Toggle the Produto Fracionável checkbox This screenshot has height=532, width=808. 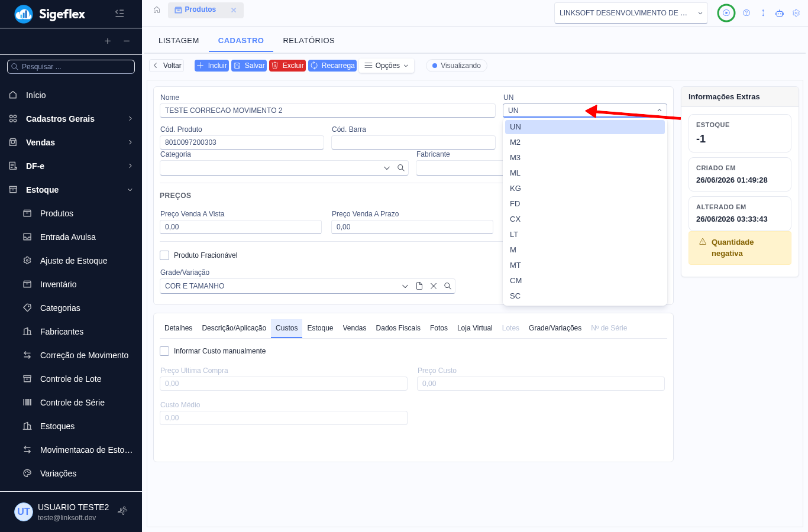164,255
